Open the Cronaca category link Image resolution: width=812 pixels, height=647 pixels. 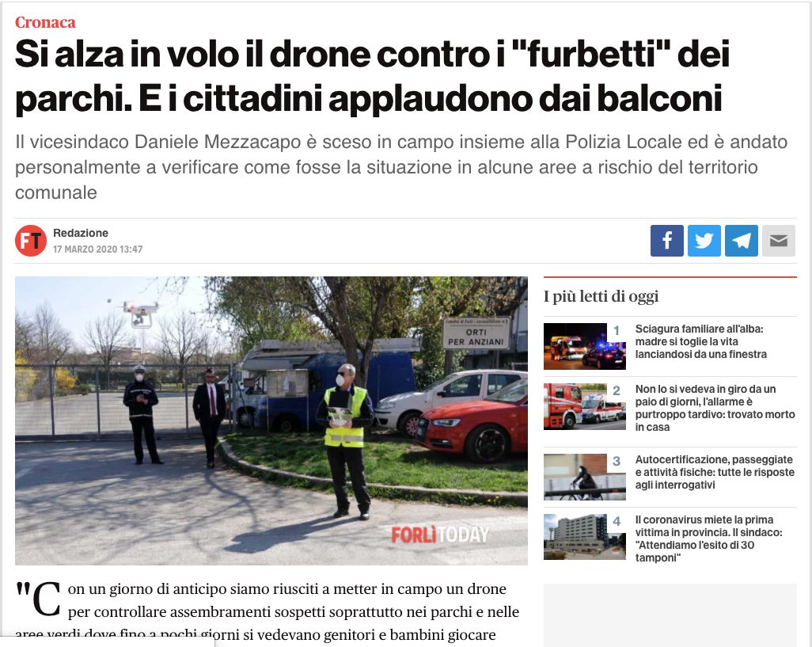pyautogui.click(x=45, y=22)
